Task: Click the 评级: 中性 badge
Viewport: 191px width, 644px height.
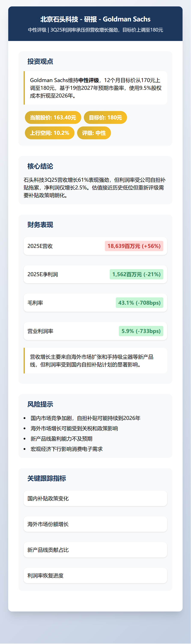Action: (x=94, y=133)
